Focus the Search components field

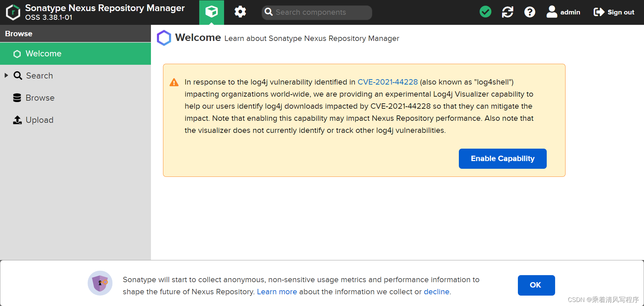(317, 12)
